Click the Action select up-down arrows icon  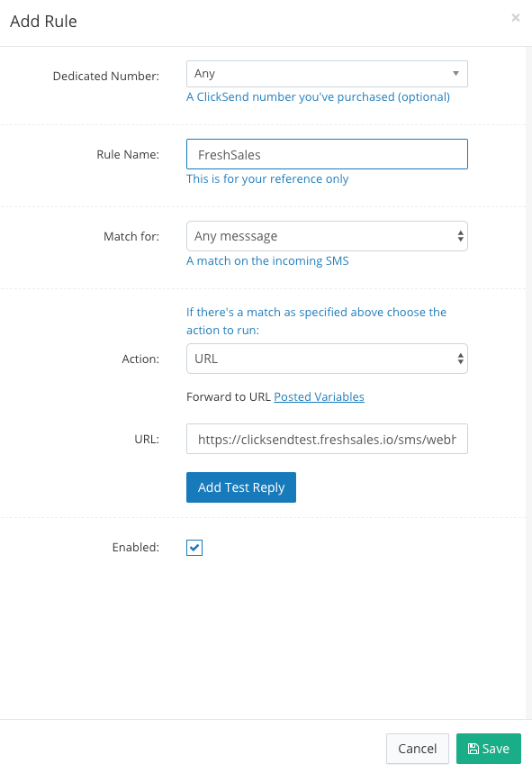click(x=460, y=359)
